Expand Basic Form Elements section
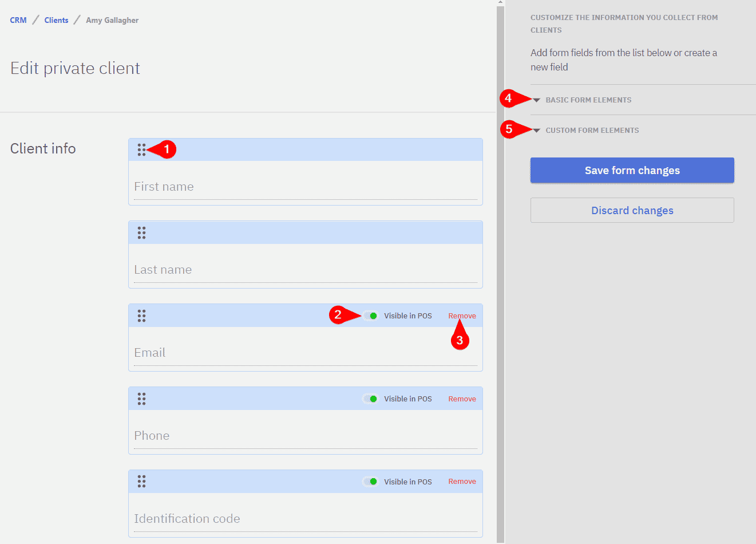 (x=588, y=100)
